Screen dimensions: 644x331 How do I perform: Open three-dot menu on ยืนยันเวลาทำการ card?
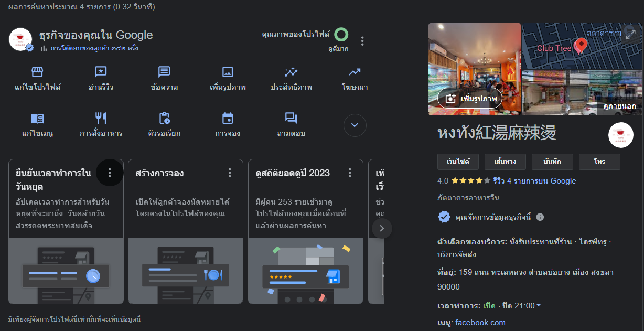point(110,173)
